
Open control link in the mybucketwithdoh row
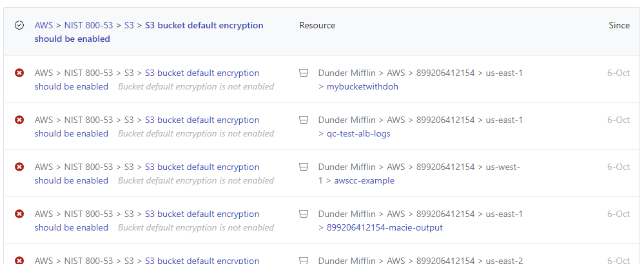146,80
